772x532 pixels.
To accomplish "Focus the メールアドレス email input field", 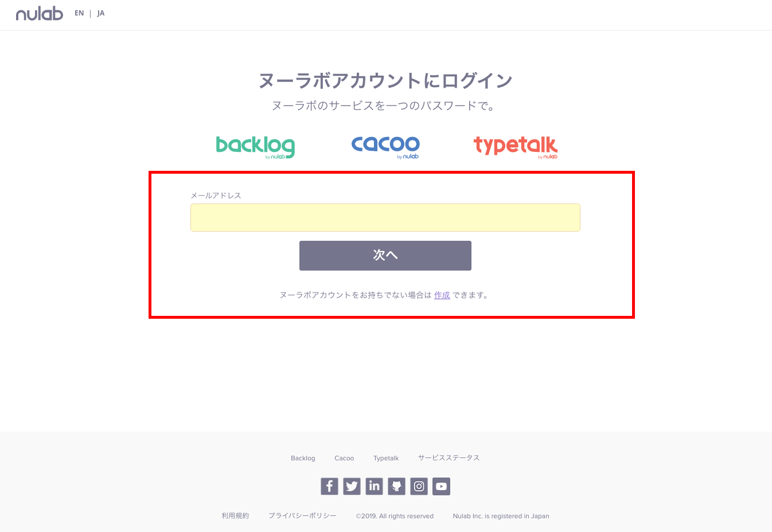I will click(x=385, y=218).
